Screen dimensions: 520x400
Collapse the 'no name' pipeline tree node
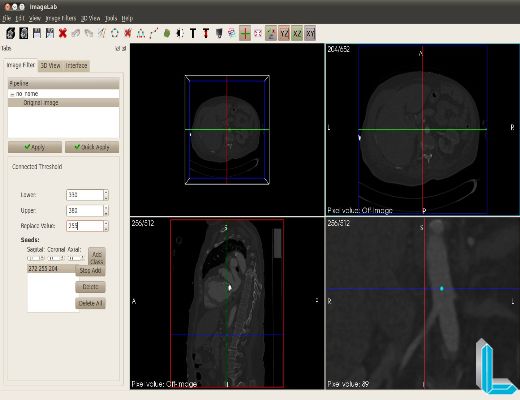pos(12,94)
